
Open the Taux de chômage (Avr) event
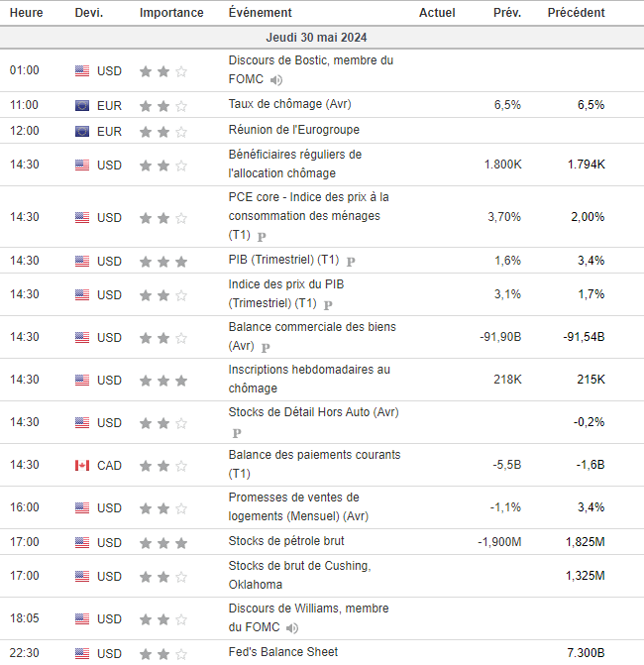pyautogui.click(x=289, y=104)
